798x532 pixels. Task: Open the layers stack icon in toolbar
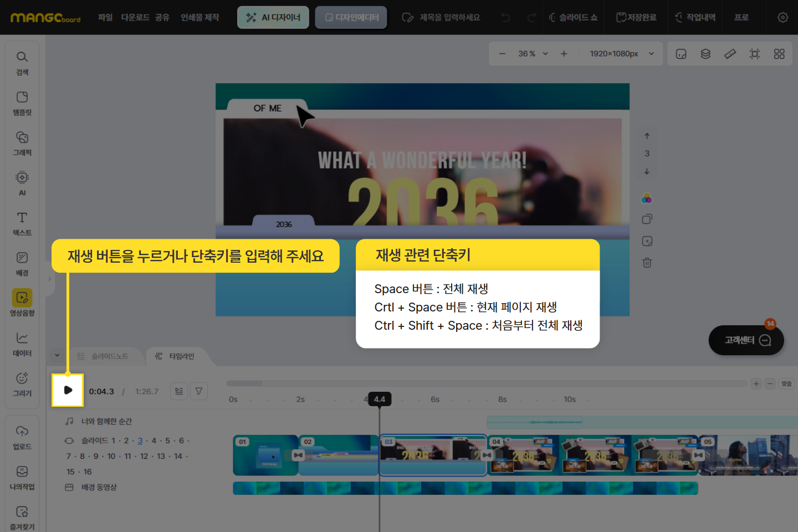point(705,54)
